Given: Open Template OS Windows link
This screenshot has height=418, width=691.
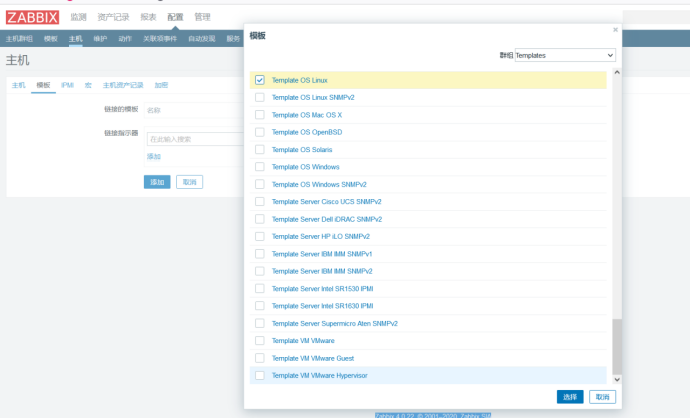Looking at the screenshot, I should pyautogui.click(x=305, y=167).
